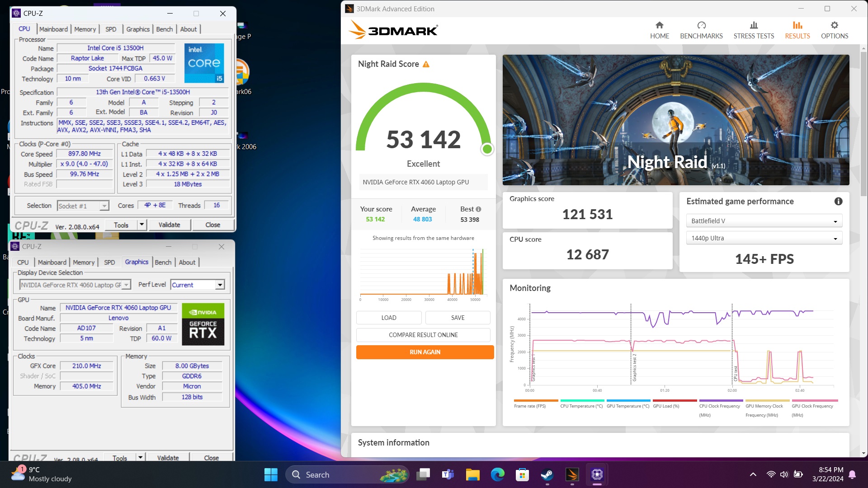The height and width of the screenshot is (488, 868).
Task: Open the Socket #1 selection dropdown in CPU-Z
Action: 83,206
